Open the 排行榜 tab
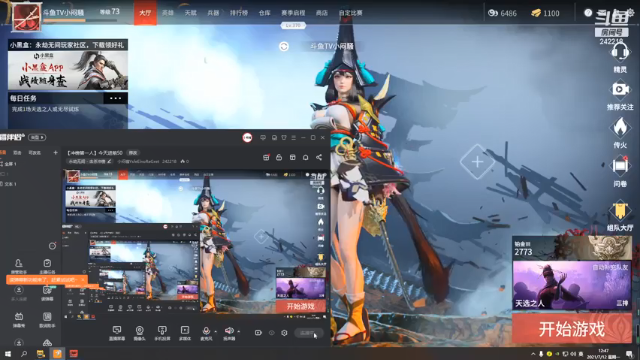 click(239, 13)
